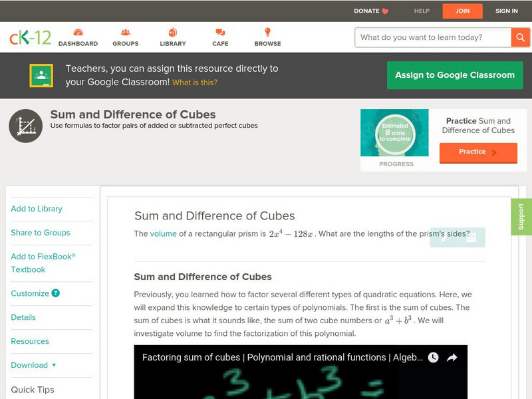Click the video Watch later clock icon

coord(434,357)
